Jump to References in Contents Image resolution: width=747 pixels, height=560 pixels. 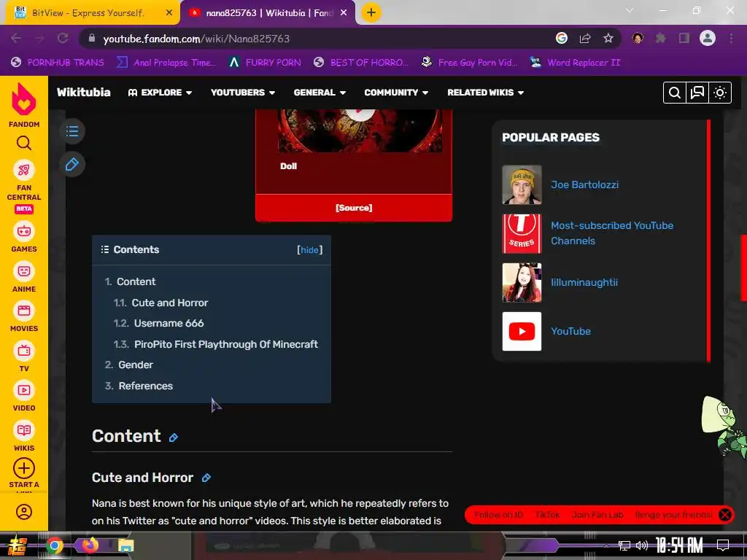(146, 386)
